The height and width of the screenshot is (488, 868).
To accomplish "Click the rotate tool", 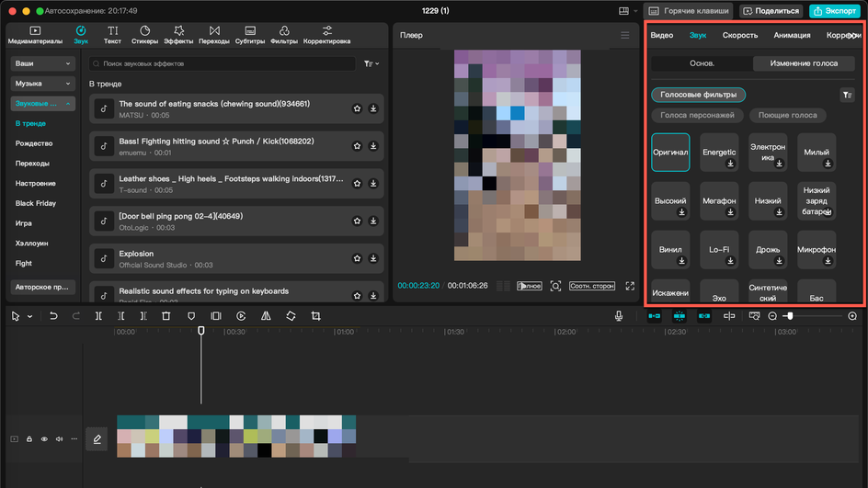I will 291,316.
